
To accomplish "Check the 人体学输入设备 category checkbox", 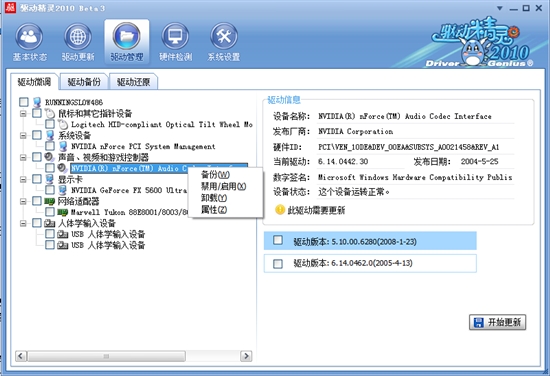I will (x=37, y=223).
